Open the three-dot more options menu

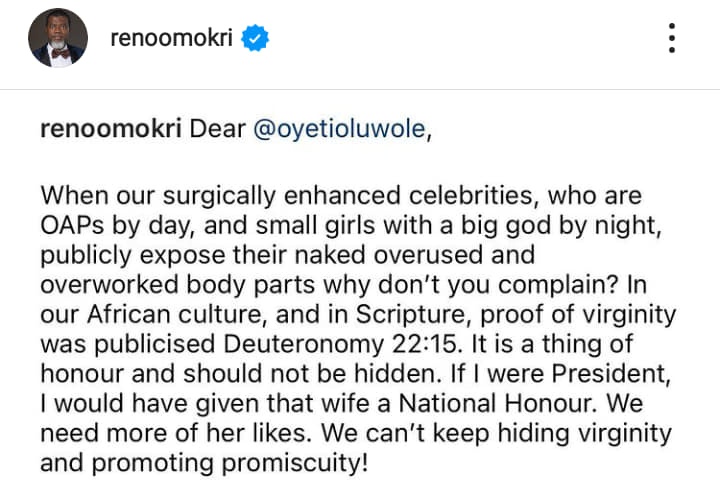pos(672,39)
